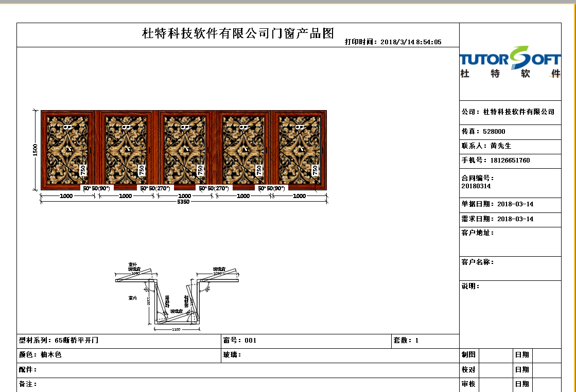Select the fax number 528000
This screenshot has width=576, height=392.
coord(494,131)
